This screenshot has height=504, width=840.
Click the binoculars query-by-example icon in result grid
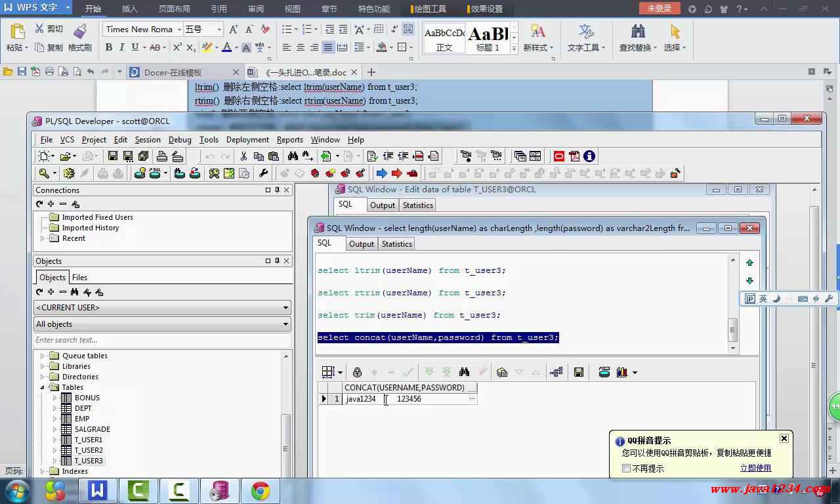point(464,372)
